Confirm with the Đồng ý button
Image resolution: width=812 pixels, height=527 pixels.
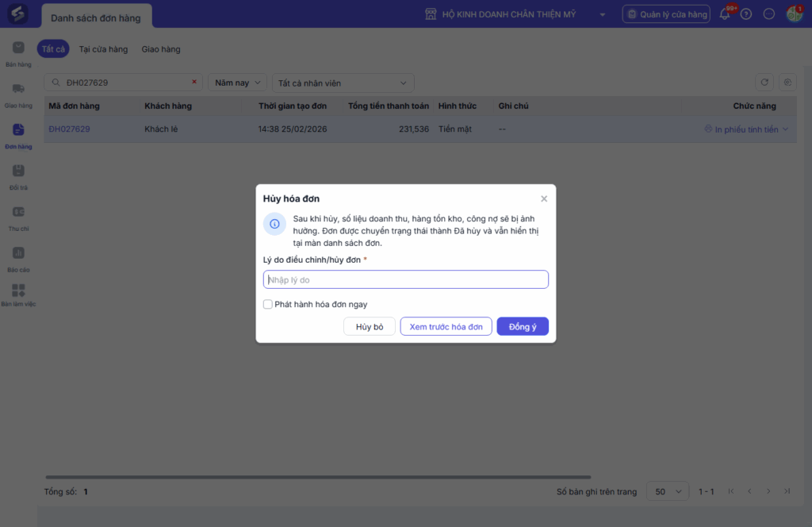point(523,326)
